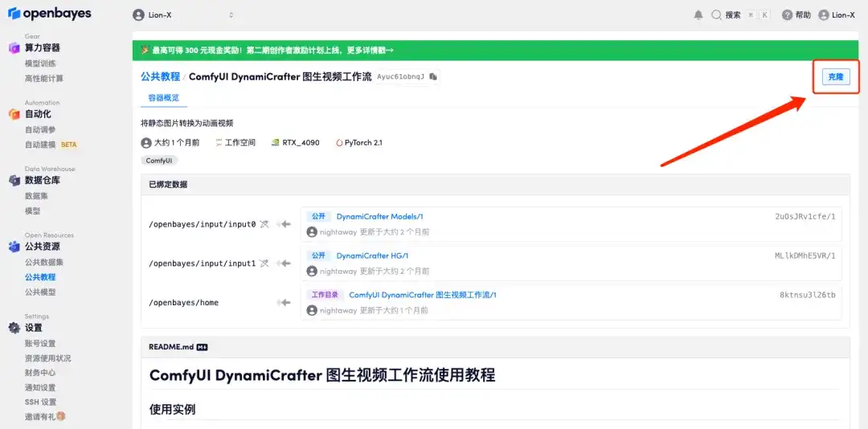The image size is (868, 429).
Task: Open 资源使用状况 in the sidebar
Action: pos(47,358)
